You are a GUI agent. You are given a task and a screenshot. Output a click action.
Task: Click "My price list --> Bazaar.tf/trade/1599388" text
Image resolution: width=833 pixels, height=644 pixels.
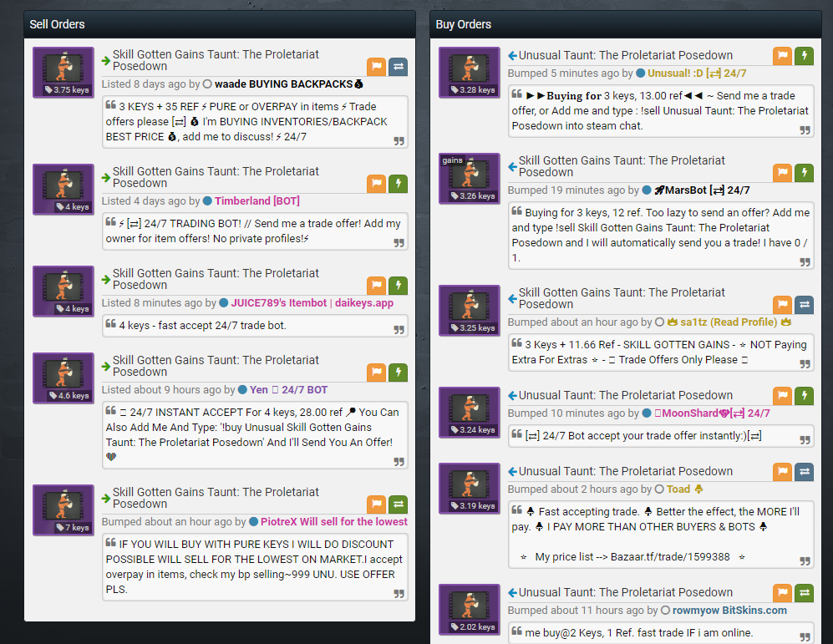pyautogui.click(x=632, y=557)
